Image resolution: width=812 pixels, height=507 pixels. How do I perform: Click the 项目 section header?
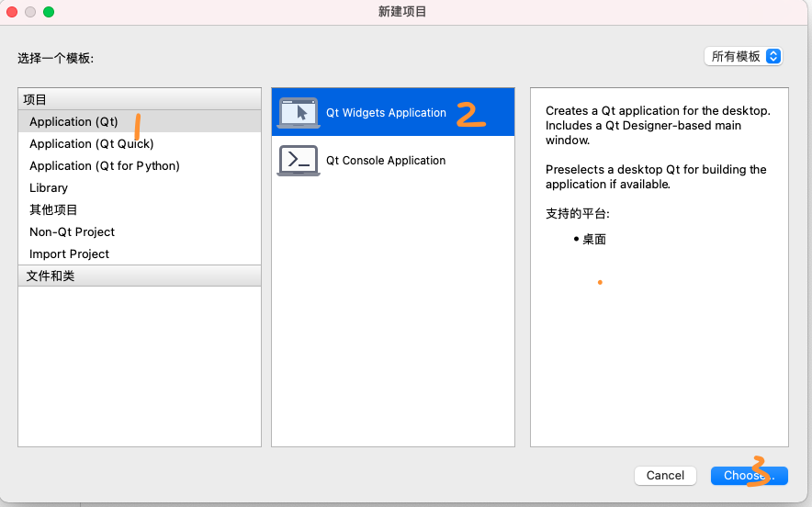(140, 99)
